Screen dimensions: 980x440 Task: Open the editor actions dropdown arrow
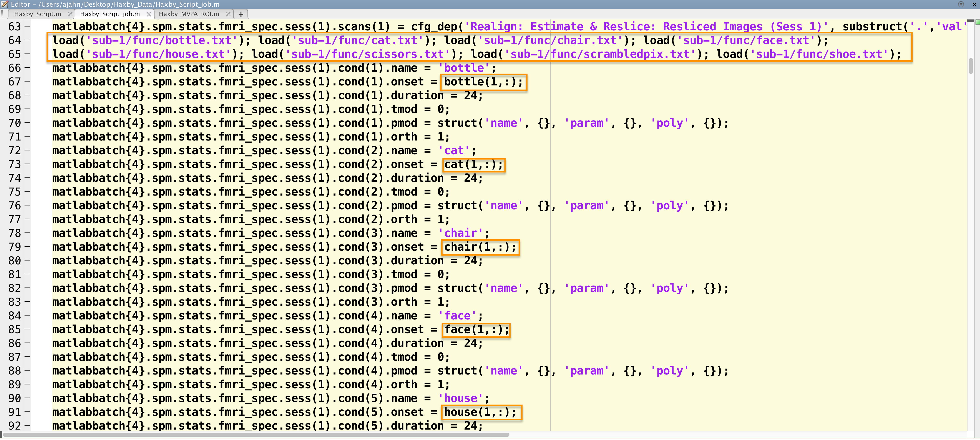tap(961, 4)
